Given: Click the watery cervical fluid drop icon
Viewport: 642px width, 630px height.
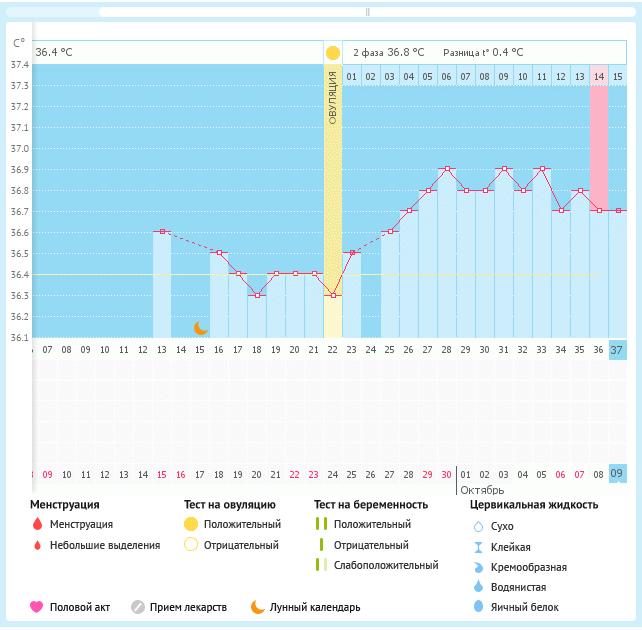Looking at the screenshot, I should point(477,587).
